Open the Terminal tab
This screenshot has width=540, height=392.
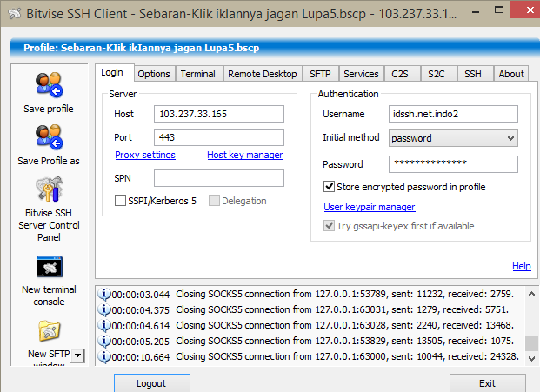coord(198,74)
